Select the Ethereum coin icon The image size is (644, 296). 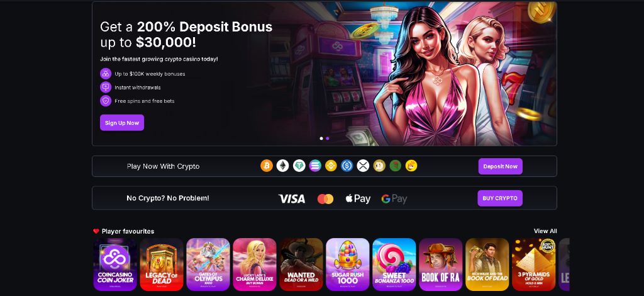282,166
